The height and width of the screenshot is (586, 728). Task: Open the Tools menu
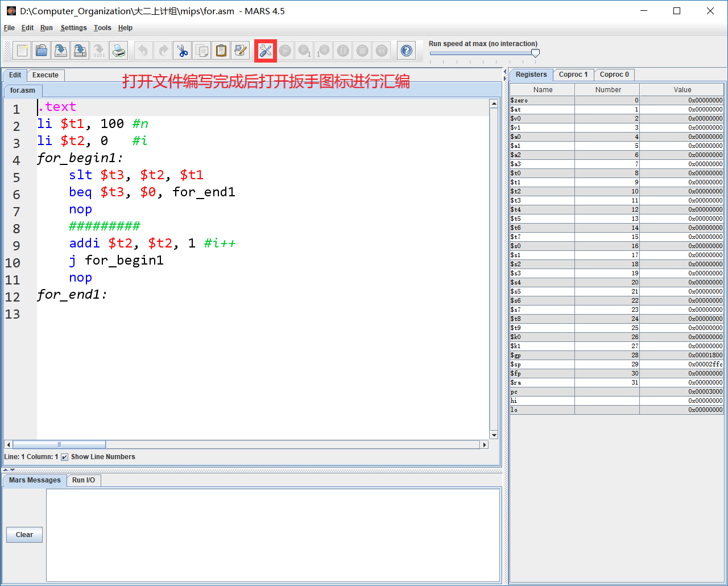click(x=102, y=28)
